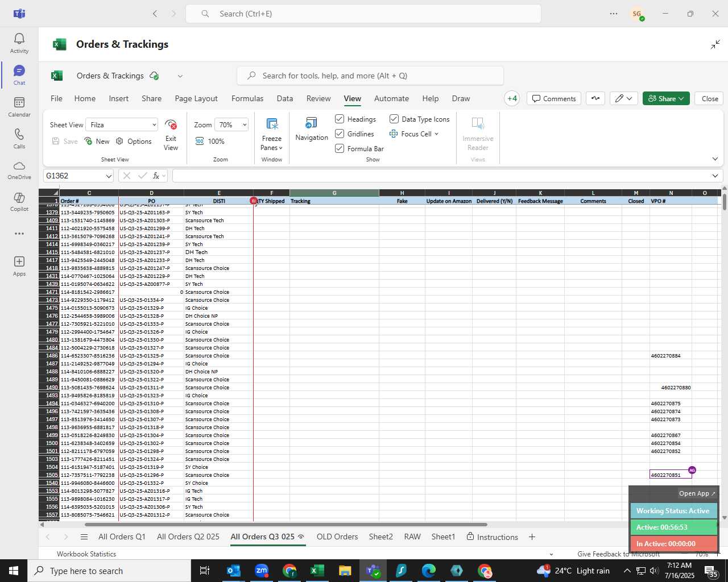The width and height of the screenshot is (728, 582).
Task: Toggle Data Type Icons checkbox
Action: coord(394,119)
